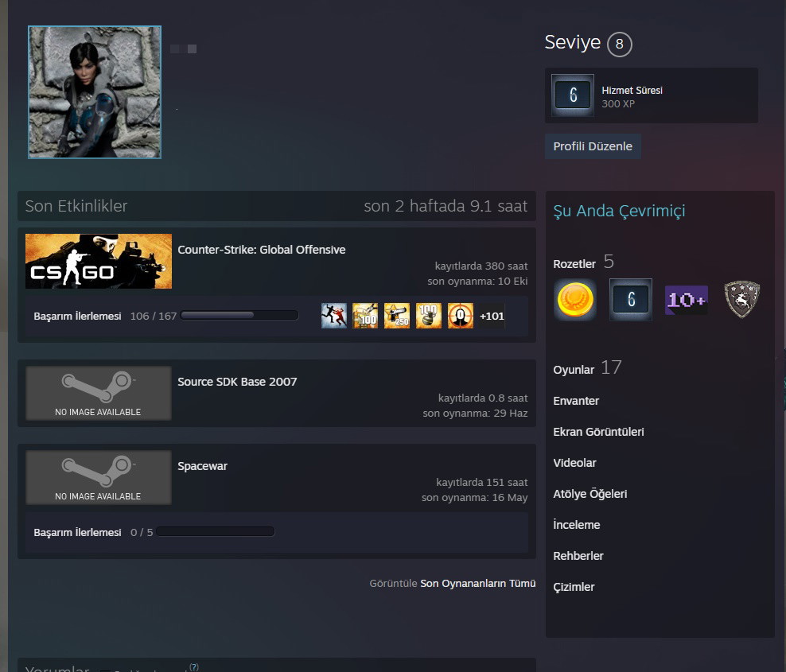This screenshot has width=786, height=672.
Task: Open the Oyunlar games list
Action: (574, 370)
